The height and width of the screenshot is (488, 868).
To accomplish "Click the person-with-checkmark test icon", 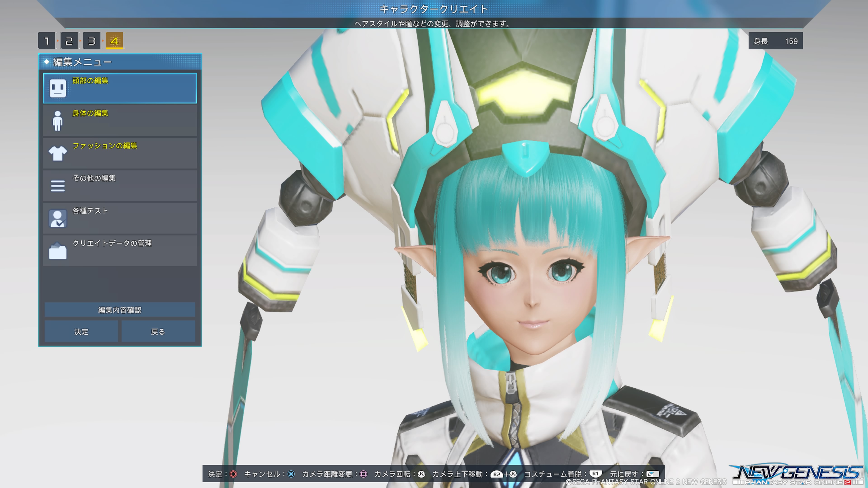I will pyautogui.click(x=58, y=218).
